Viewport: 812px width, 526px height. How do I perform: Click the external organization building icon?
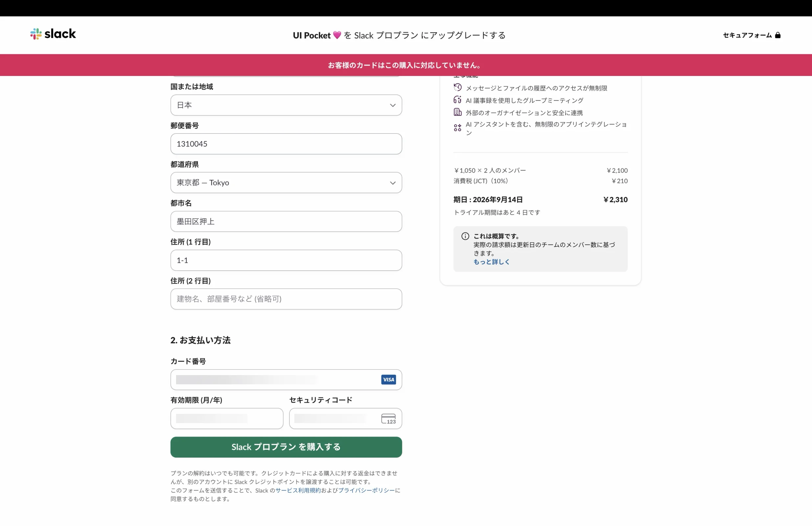coord(458,112)
